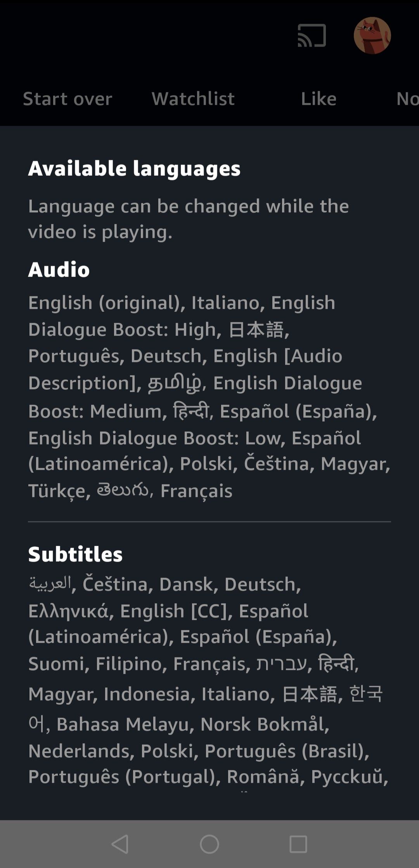The height and width of the screenshot is (868, 419).
Task: Tap 'Language can be changed' note
Action: coord(188,219)
